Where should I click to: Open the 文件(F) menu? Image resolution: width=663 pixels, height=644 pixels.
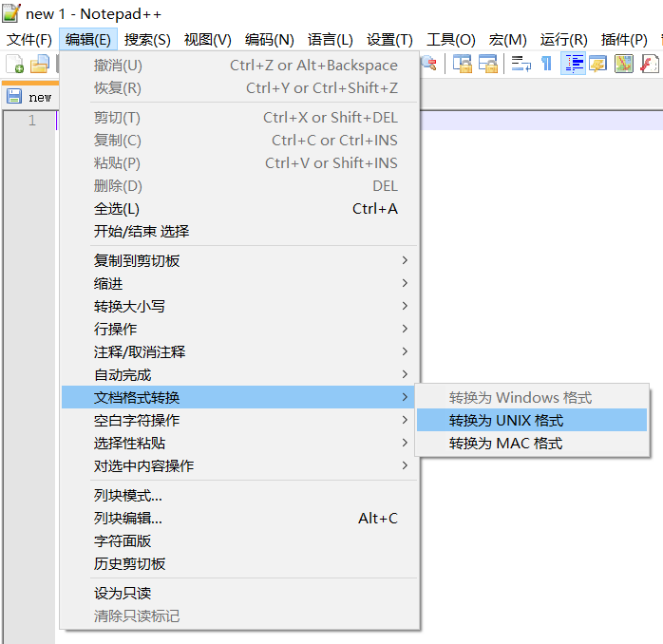[29, 40]
